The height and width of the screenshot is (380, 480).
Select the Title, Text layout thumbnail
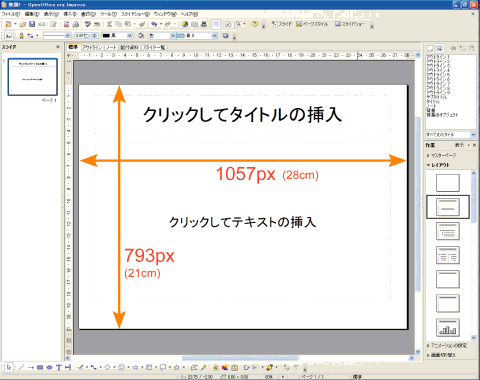pos(448,231)
